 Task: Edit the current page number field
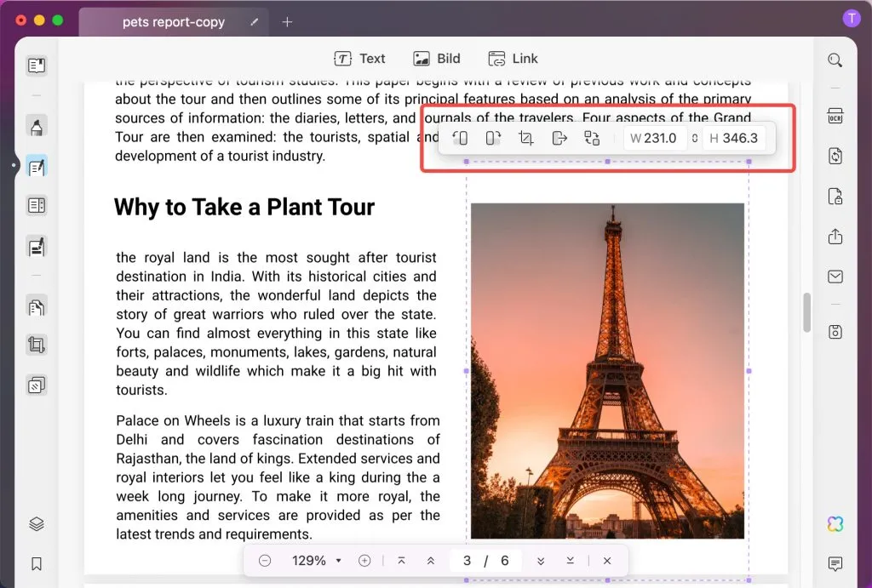(x=467, y=561)
